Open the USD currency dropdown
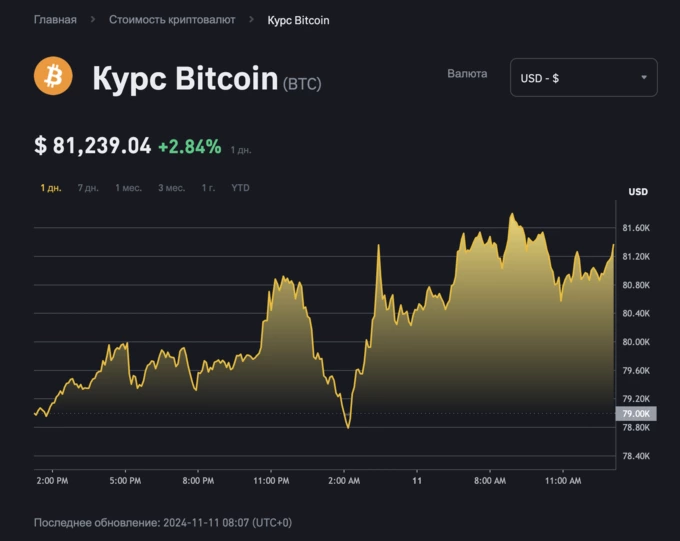 coord(583,77)
